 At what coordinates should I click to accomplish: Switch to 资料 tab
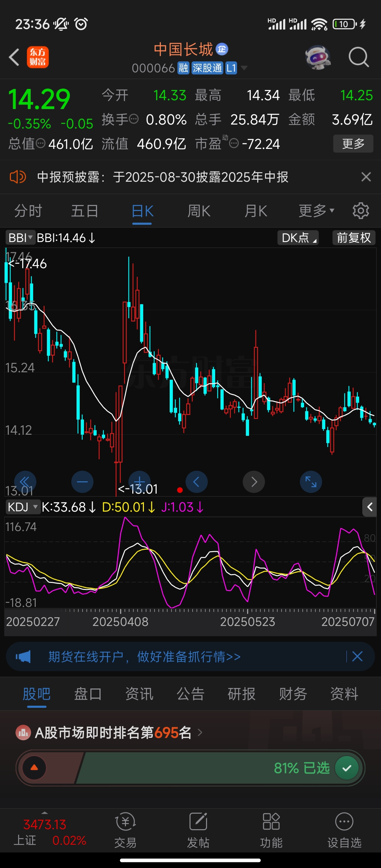[x=344, y=694]
